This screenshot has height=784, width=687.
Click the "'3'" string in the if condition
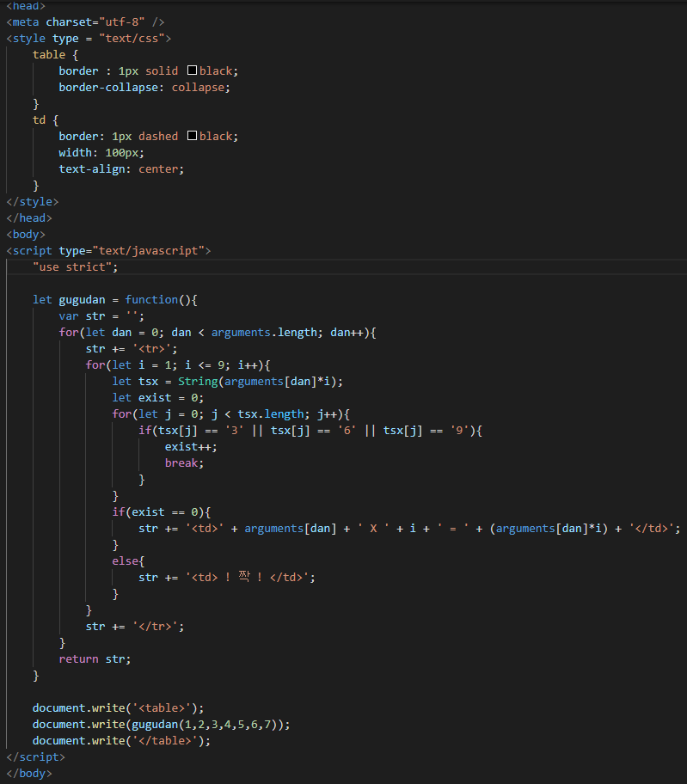[235, 431]
